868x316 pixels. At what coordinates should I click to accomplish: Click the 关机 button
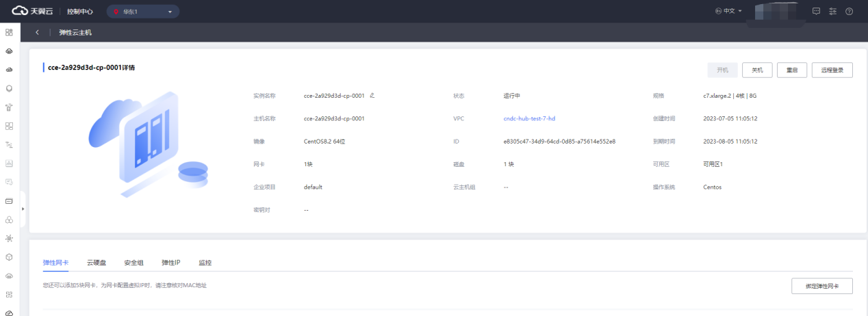click(757, 70)
